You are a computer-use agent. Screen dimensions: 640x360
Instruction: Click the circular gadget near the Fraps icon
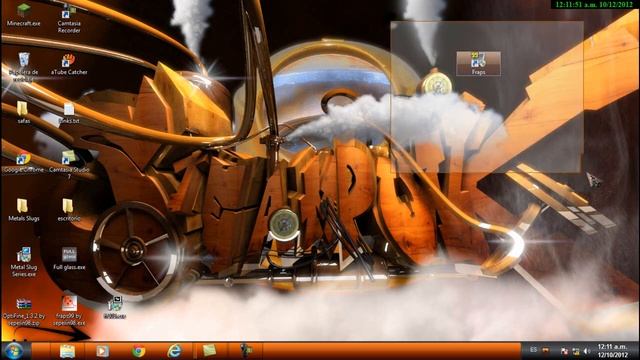(437, 84)
